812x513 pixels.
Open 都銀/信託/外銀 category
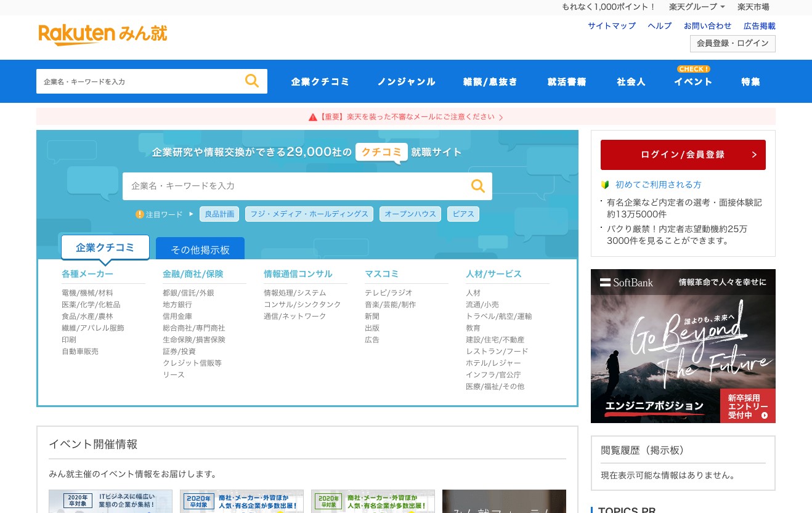[189, 293]
